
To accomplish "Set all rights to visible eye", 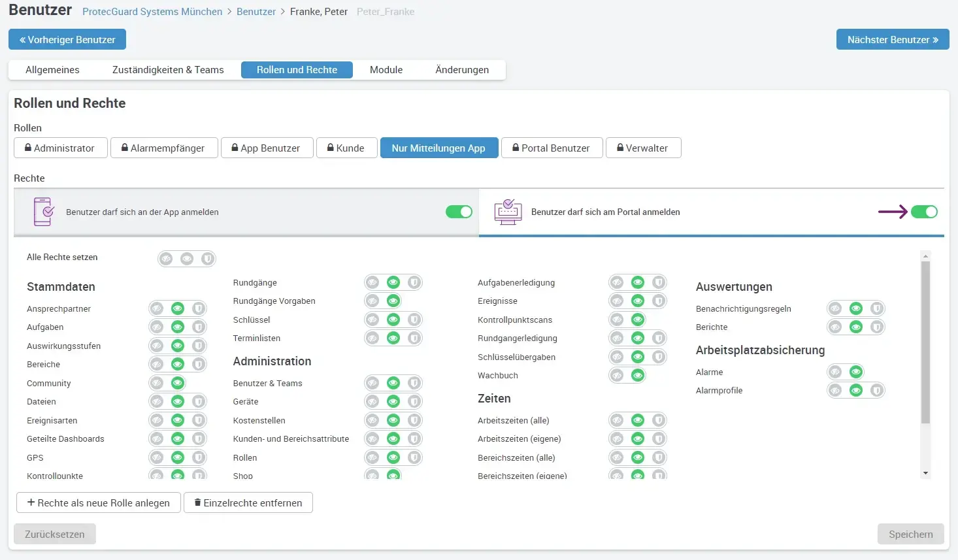I will (x=187, y=259).
